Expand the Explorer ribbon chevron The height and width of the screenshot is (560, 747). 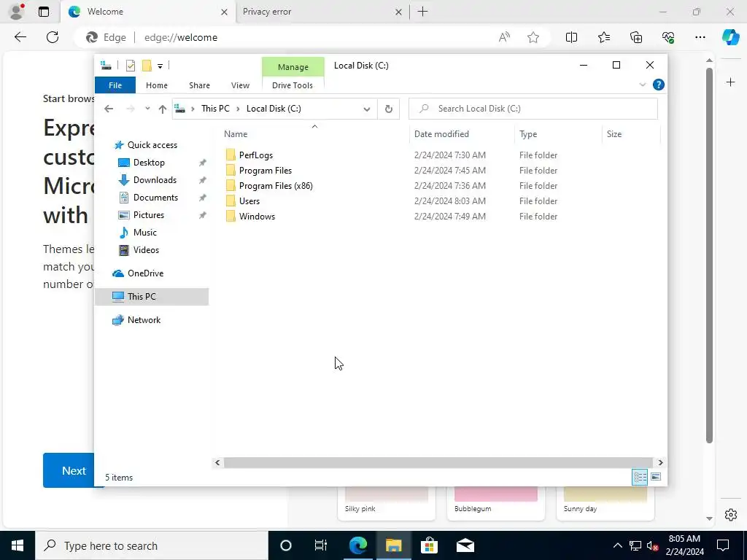click(x=642, y=85)
